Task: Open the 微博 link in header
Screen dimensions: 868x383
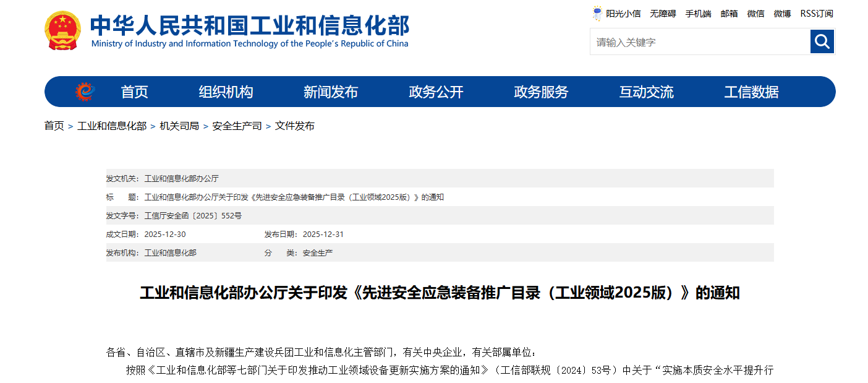Action: 782,14
